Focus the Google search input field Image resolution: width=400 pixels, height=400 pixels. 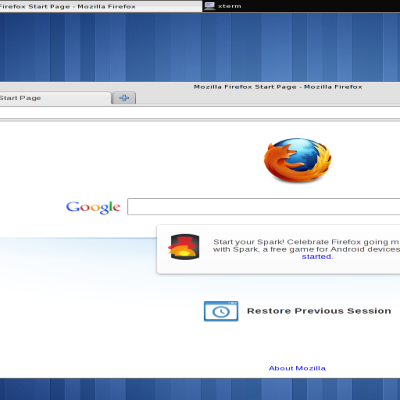264,207
